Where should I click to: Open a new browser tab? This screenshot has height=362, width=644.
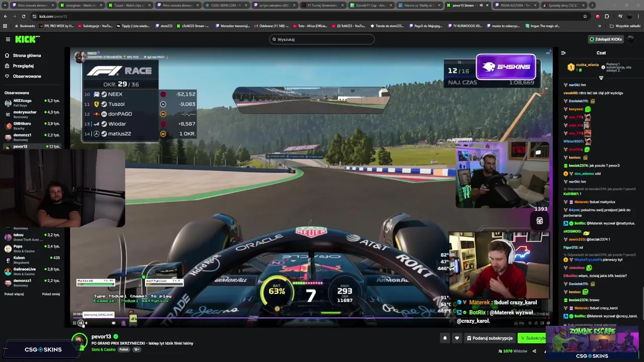[x=592, y=5]
